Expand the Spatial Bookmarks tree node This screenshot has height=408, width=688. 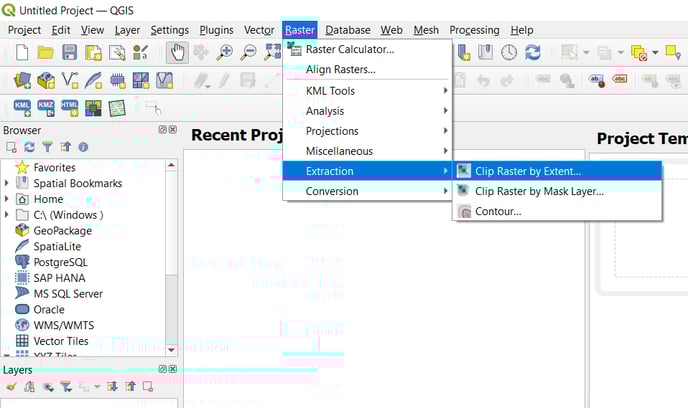7,183
